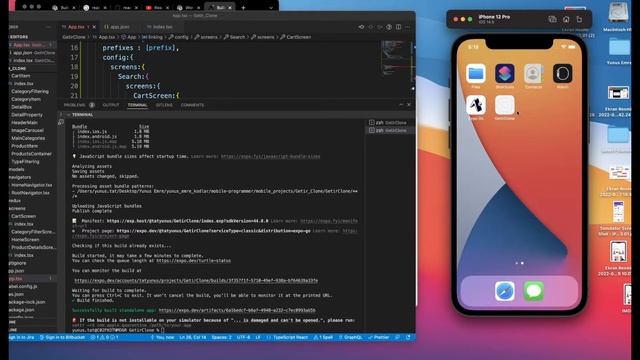Expand ProductsContainer folder in explorer
The height and width of the screenshot is (360, 640).
[x=32, y=154]
